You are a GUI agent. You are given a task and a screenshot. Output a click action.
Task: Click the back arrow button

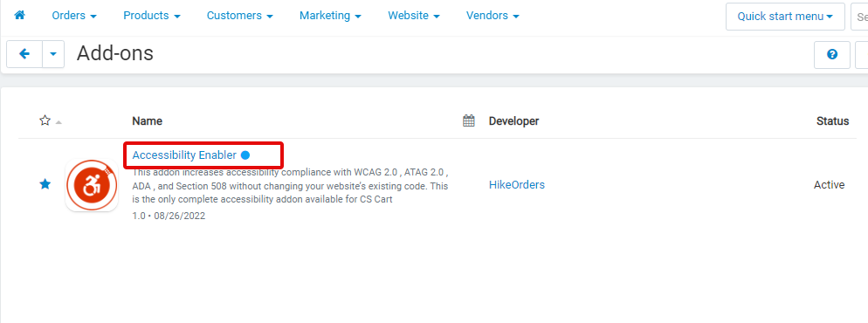pos(24,54)
